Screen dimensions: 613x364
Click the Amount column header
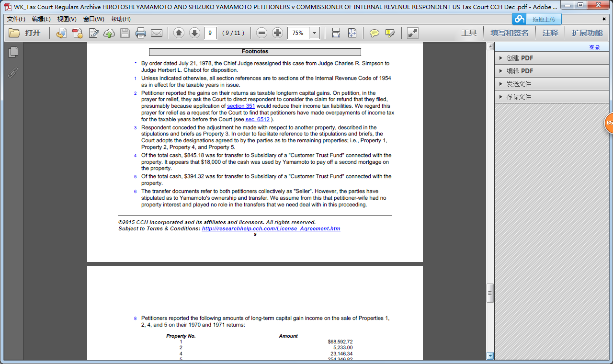[288, 336]
